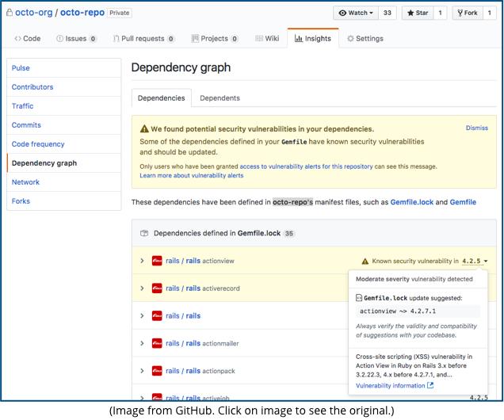Expand the rails actionpack row chevron

click(x=142, y=371)
